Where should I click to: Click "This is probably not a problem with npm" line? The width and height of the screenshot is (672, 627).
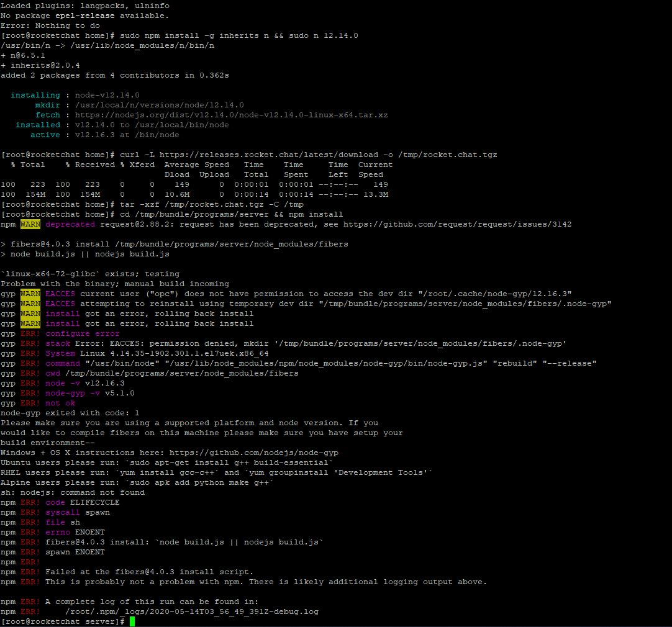pyautogui.click(x=243, y=582)
